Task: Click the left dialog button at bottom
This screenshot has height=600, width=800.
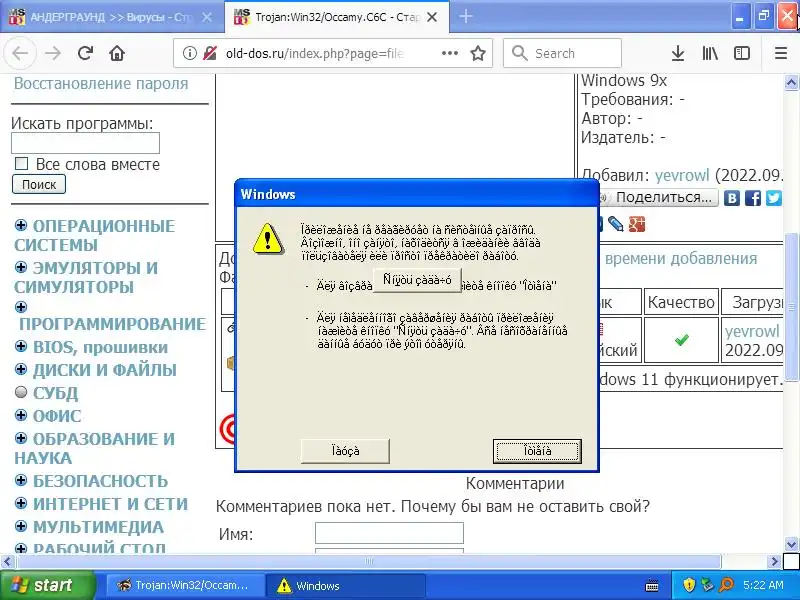Action: tap(345, 451)
